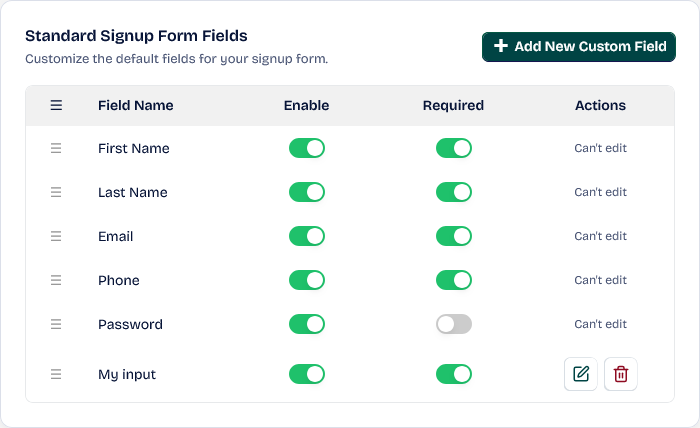The image size is (700, 428).
Task: Click the Actions column header
Action: click(600, 105)
